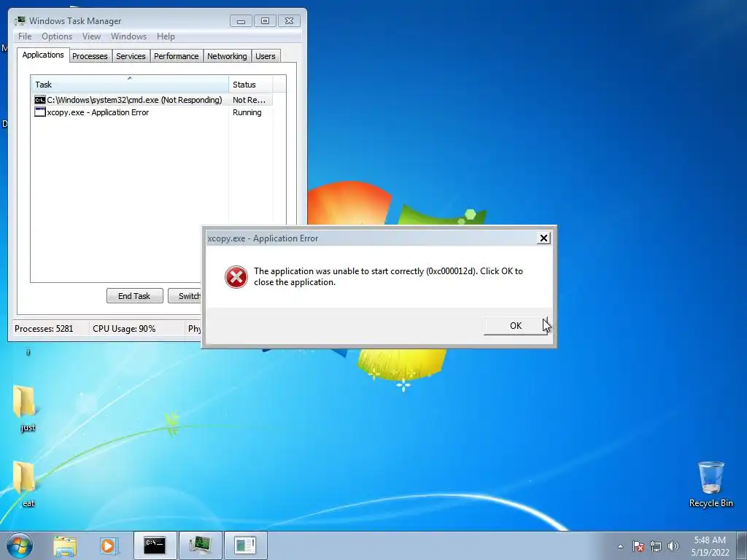Switch to the Networking tab
The height and width of the screenshot is (560, 747).
click(228, 56)
